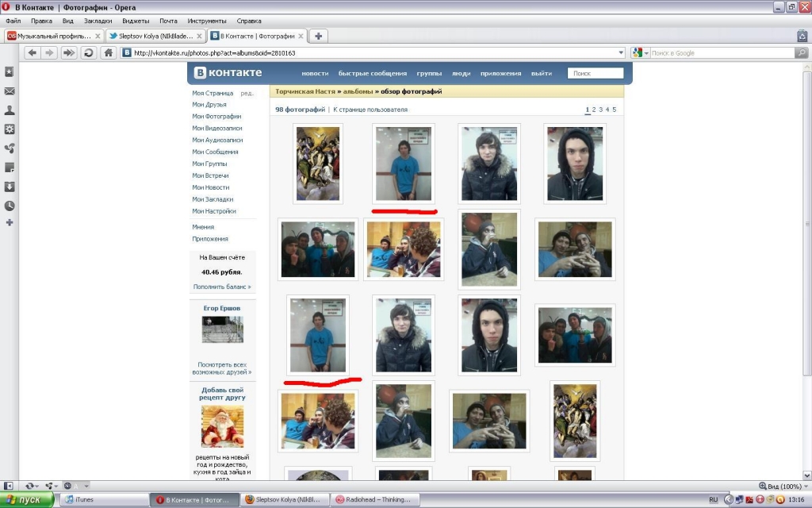Screen dimensions: 812x508
Task: Open the Bookmarks panel star icon in sidebar
Action: [10, 71]
